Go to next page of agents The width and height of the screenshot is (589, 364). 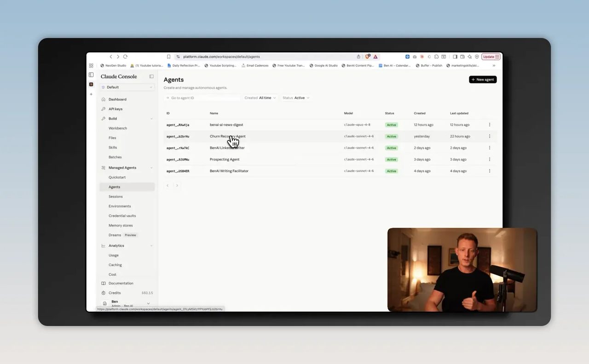click(177, 186)
